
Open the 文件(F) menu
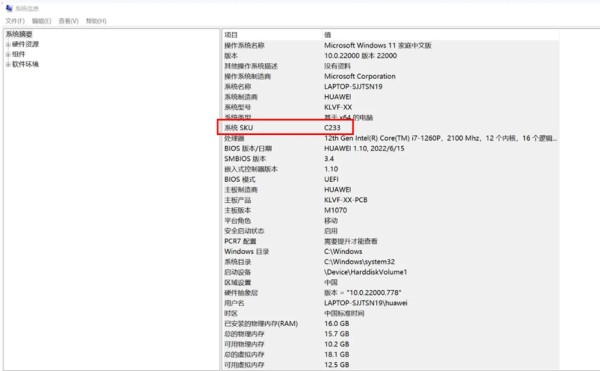15,21
